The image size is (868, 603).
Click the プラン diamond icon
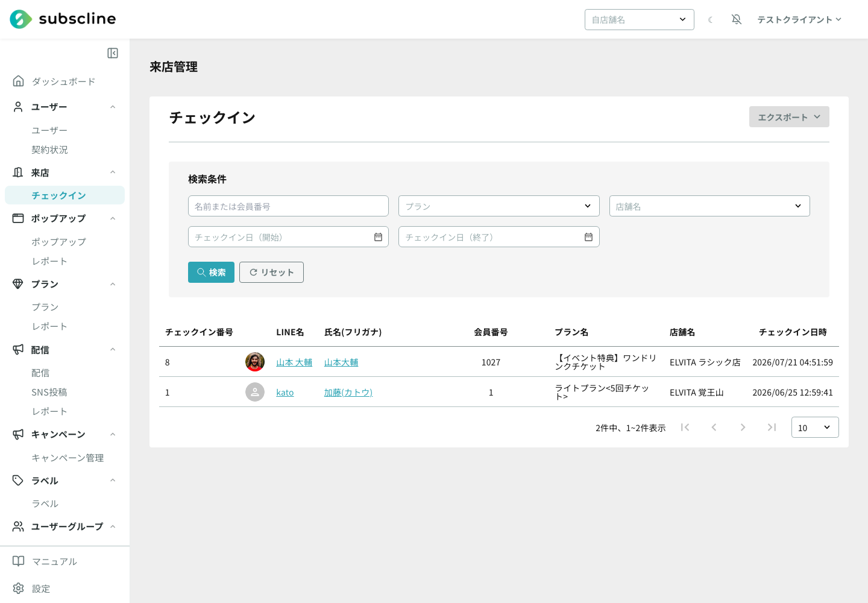18,284
